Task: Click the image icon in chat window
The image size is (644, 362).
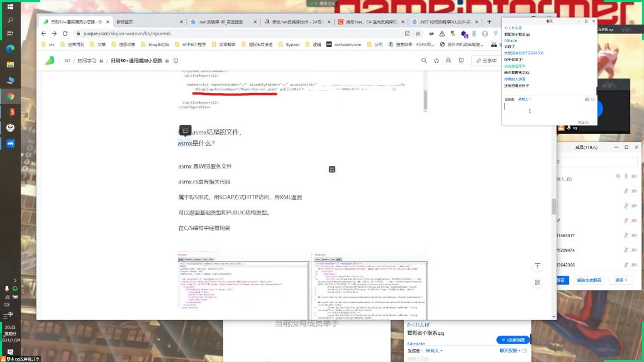Action: click(x=587, y=99)
